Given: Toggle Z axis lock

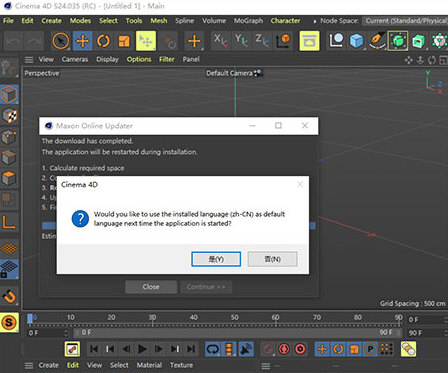Looking at the screenshot, I should click(262, 41).
